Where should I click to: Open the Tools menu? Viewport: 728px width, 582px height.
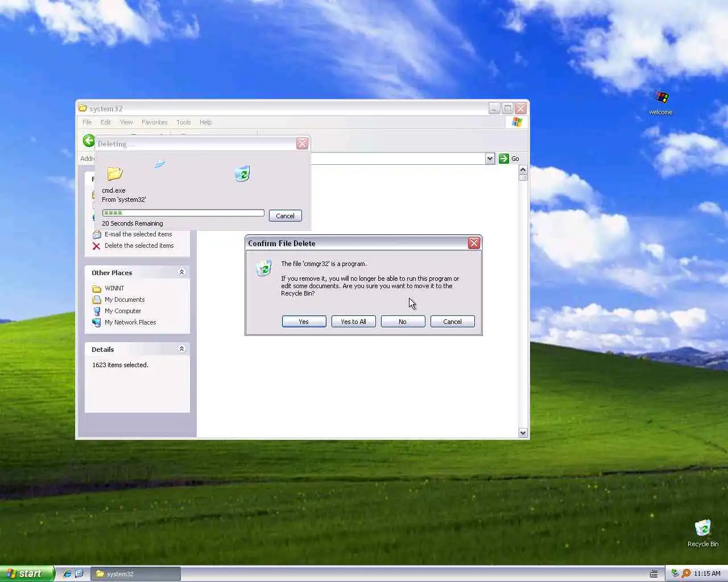coord(183,122)
